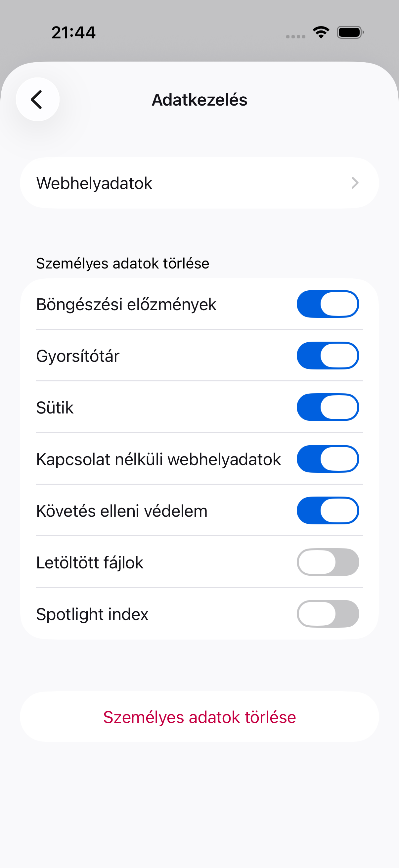Tap the back arrow icon
This screenshot has height=868, width=399.
click(x=37, y=99)
